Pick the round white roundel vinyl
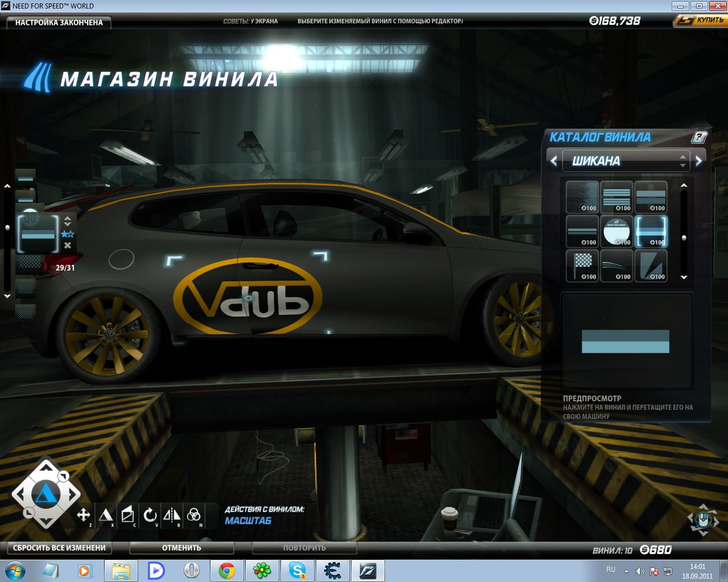 [617, 231]
